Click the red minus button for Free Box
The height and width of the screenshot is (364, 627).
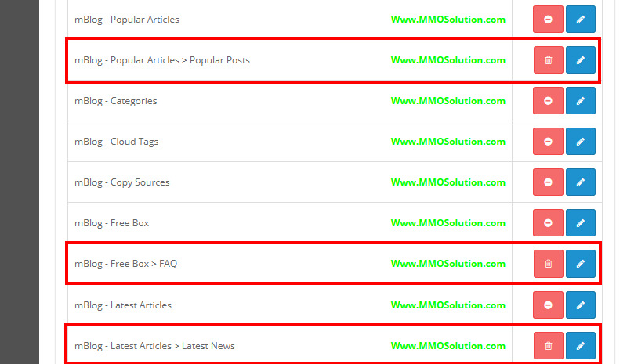[x=548, y=223]
